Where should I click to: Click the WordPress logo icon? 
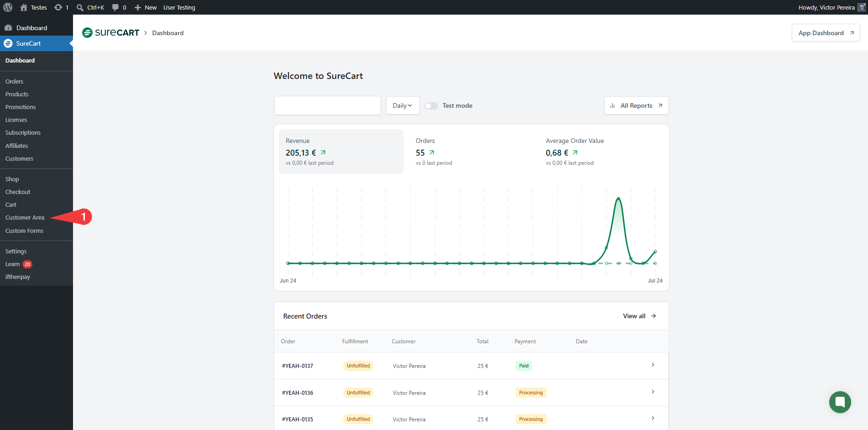(8, 7)
